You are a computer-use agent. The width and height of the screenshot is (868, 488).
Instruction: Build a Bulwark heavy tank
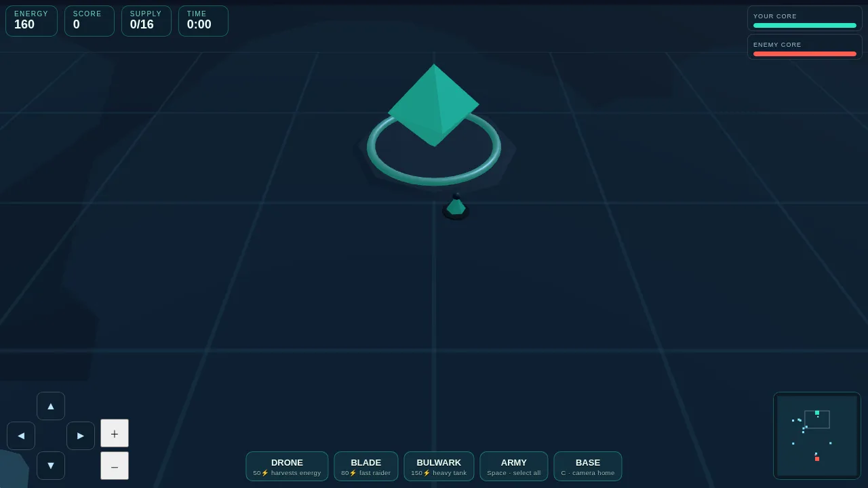[x=439, y=466]
